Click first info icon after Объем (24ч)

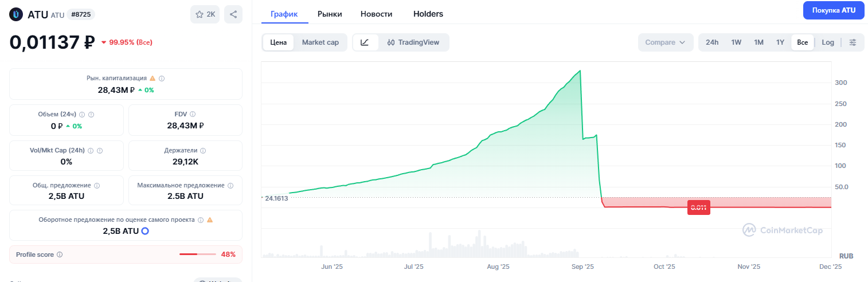coord(82,115)
